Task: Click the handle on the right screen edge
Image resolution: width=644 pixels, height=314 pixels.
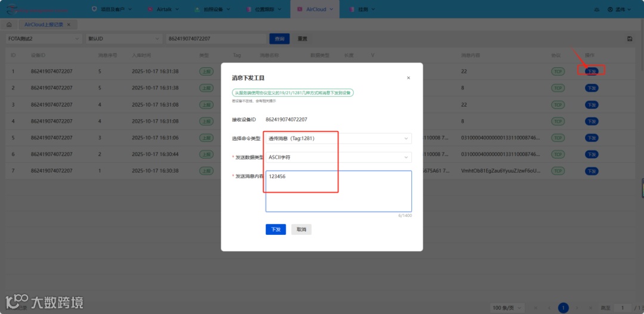Action: click(642, 188)
